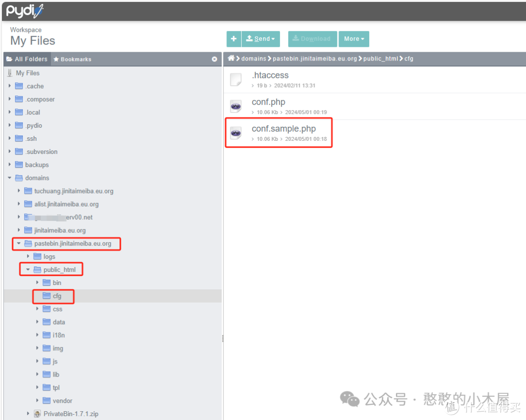The width and height of the screenshot is (526, 420).
Task: Click the backups folder icon
Action: click(x=19, y=165)
